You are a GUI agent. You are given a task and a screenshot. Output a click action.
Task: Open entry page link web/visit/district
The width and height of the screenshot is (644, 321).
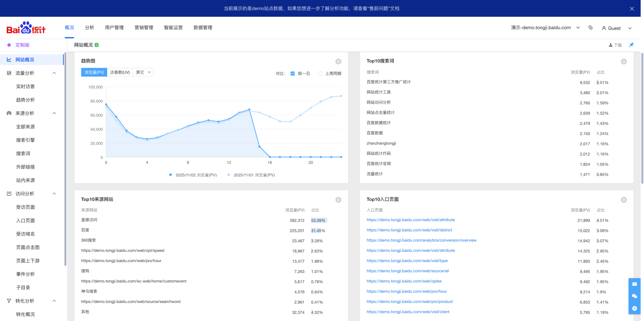click(x=409, y=230)
